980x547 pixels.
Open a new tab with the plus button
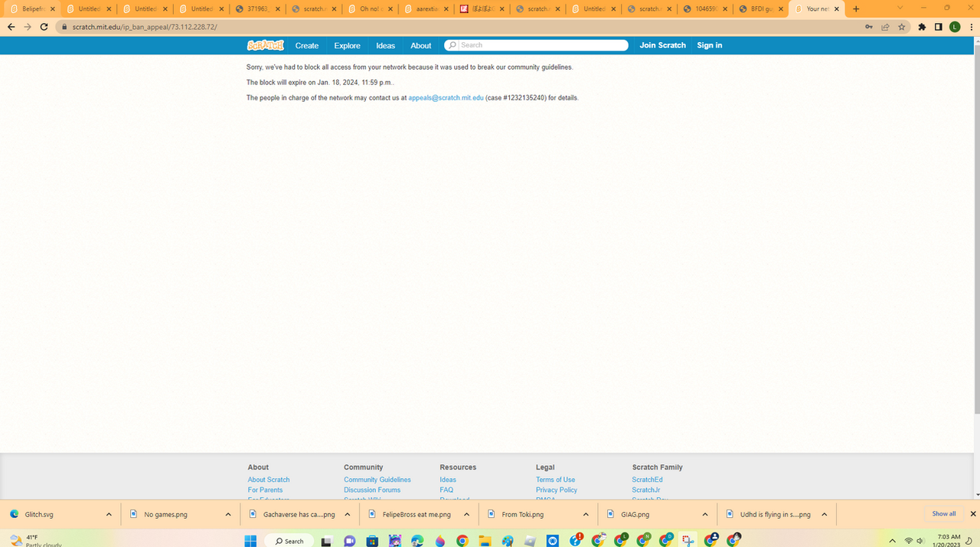tap(856, 9)
